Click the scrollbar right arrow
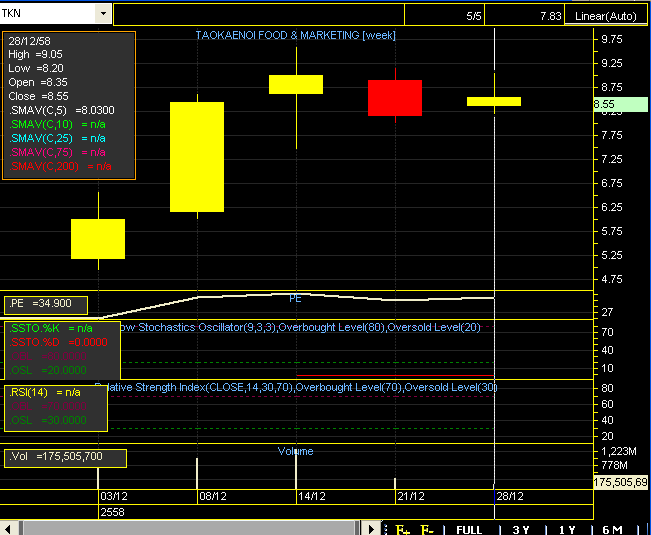The image size is (651, 535). pos(371,529)
